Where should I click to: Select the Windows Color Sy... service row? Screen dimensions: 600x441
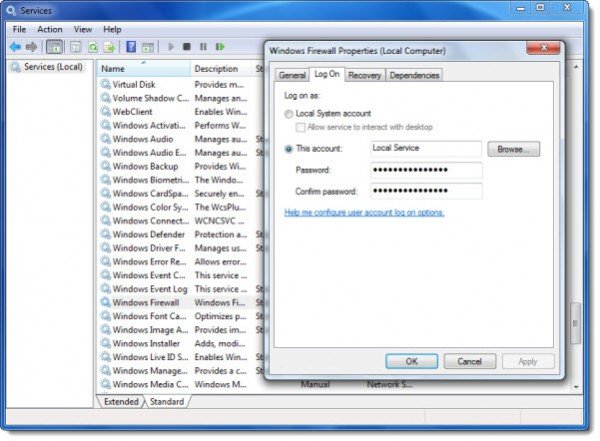182,207
